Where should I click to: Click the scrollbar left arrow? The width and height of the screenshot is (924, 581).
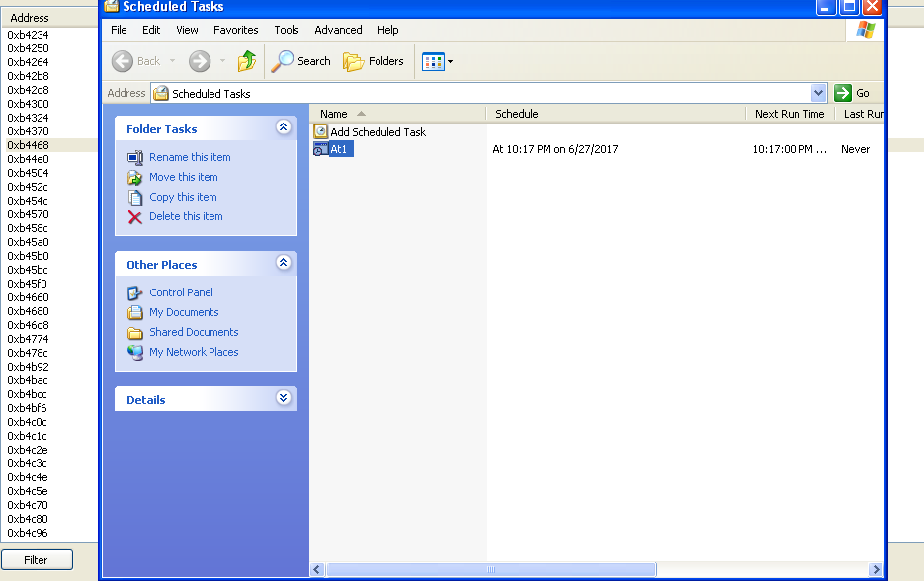317,569
